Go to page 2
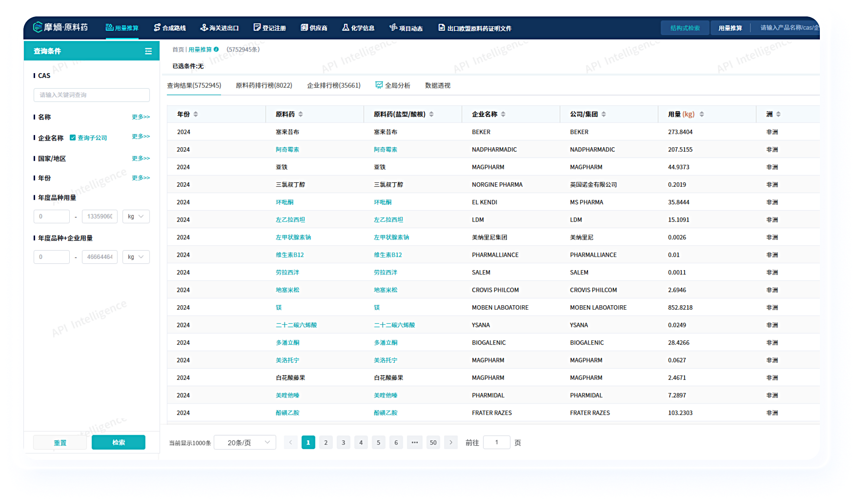The height and width of the screenshot is (504, 858). coord(326,443)
